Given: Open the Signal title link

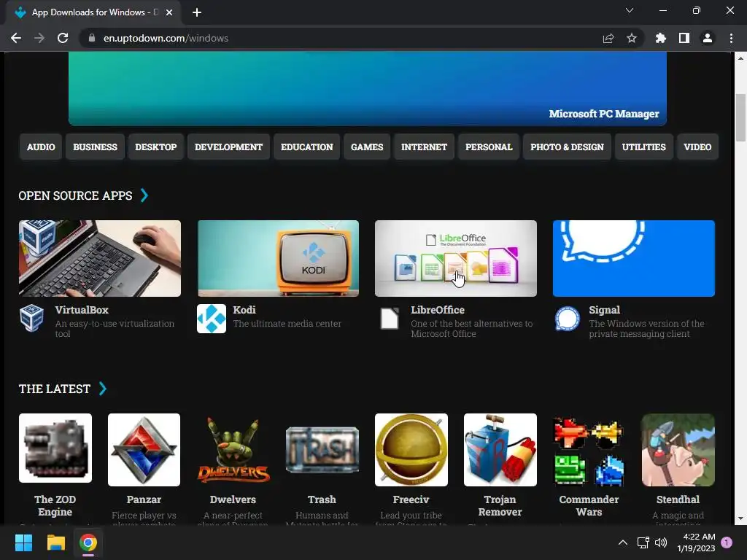Looking at the screenshot, I should click(x=605, y=310).
